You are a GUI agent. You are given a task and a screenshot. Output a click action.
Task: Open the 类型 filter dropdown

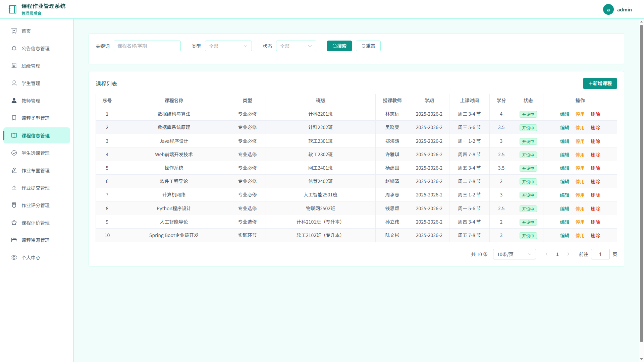pos(228,46)
